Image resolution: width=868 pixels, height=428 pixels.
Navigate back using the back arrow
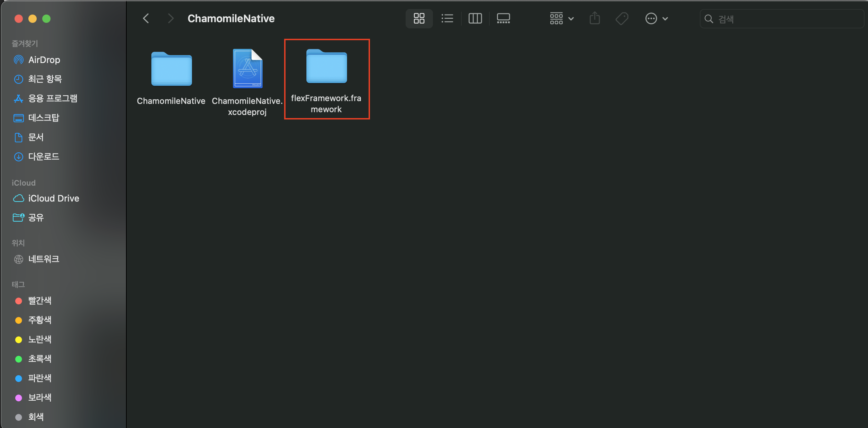coord(146,18)
